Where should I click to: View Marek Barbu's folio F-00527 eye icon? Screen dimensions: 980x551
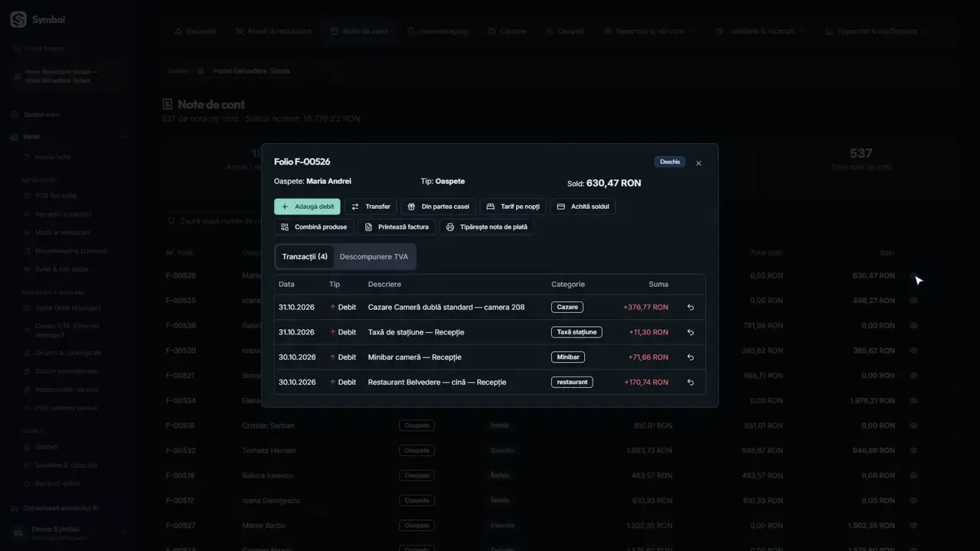tap(913, 526)
